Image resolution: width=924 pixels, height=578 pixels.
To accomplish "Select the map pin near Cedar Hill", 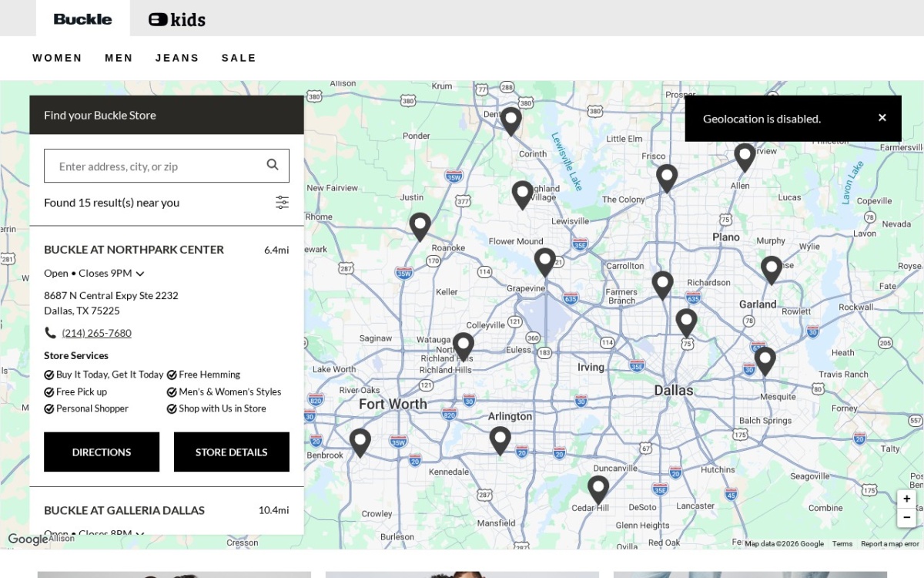I will 598,489.
